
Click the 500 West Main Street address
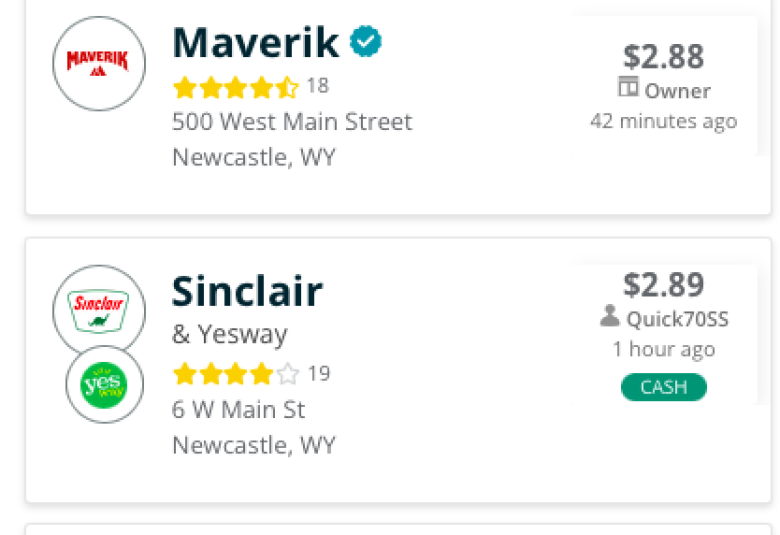tap(292, 122)
